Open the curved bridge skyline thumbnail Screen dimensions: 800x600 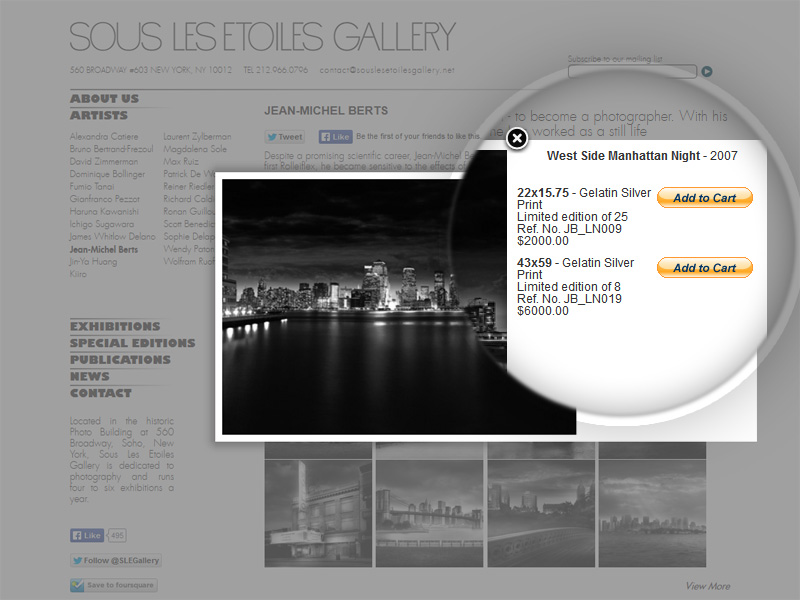pyautogui.click(x=541, y=513)
